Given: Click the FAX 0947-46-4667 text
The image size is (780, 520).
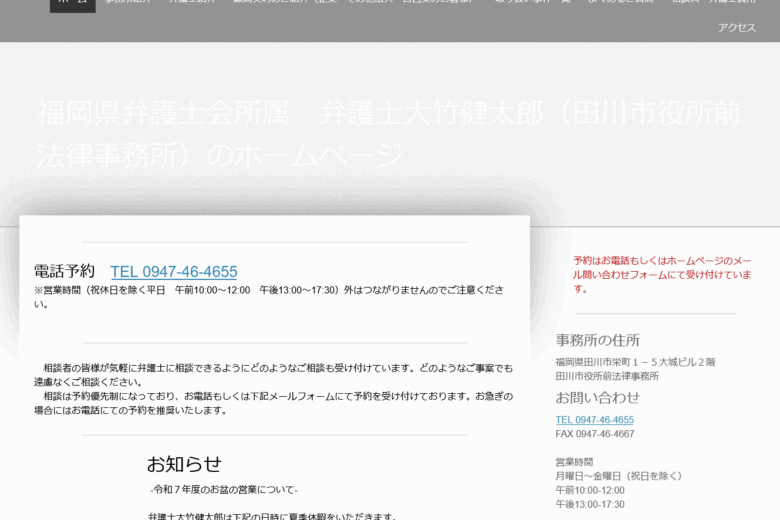Looking at the screenshot, I should tap(594, 434).
